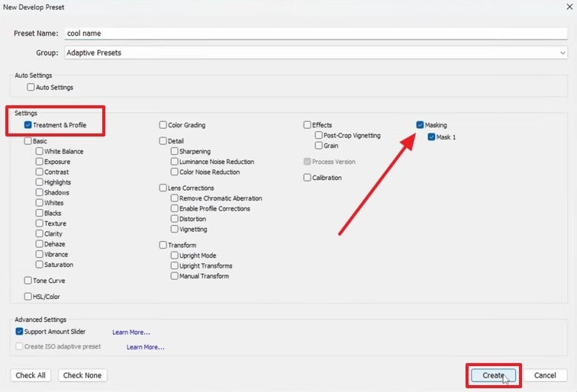Check Color Noise Reduction option
577x392 pixels.
[x=175, y=172]
